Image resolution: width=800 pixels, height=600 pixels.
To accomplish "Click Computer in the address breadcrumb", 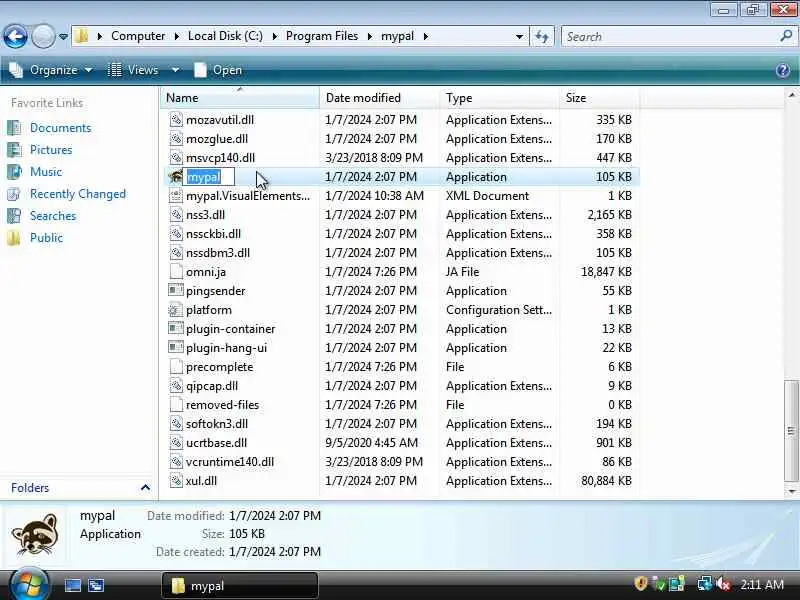I will point(138,36).
